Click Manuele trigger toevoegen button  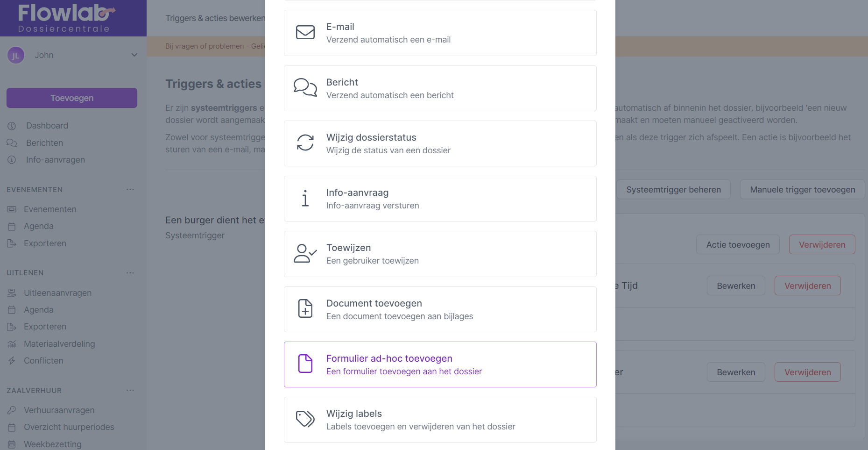[x=802, y=190]
